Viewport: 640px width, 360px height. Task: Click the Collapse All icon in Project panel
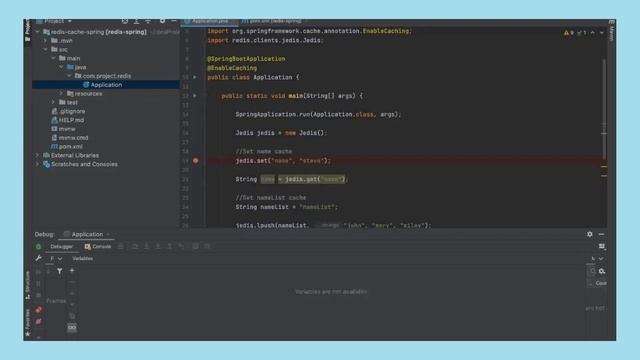(148, 21)
